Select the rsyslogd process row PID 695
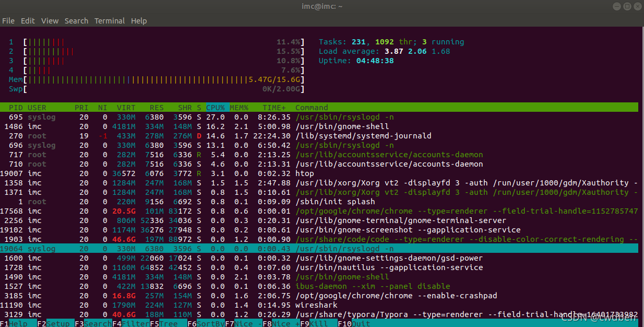The height and width of the screenshot is (327, 644). 319,117
